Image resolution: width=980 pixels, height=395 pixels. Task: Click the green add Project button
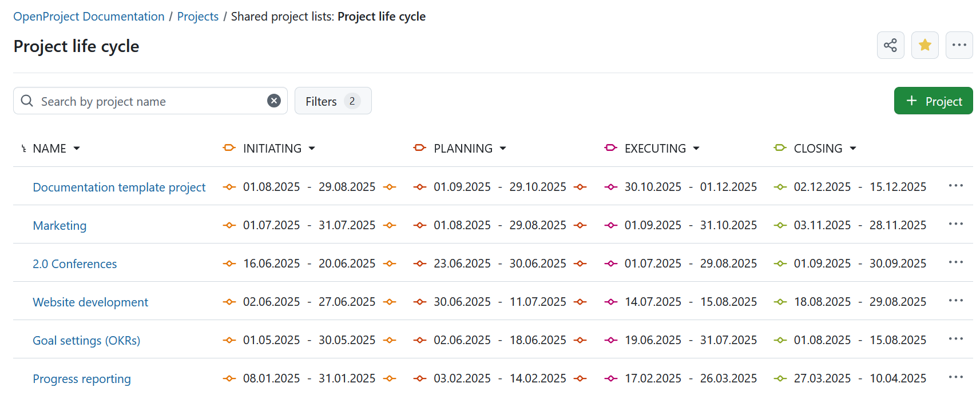click(x=933, y=101)
